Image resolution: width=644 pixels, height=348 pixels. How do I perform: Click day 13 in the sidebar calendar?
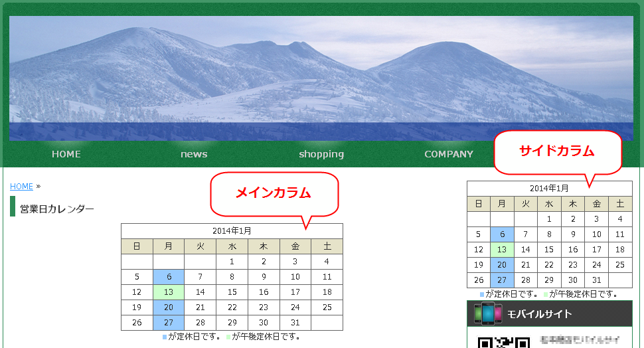pyautogui.click(x=502, y=250)
